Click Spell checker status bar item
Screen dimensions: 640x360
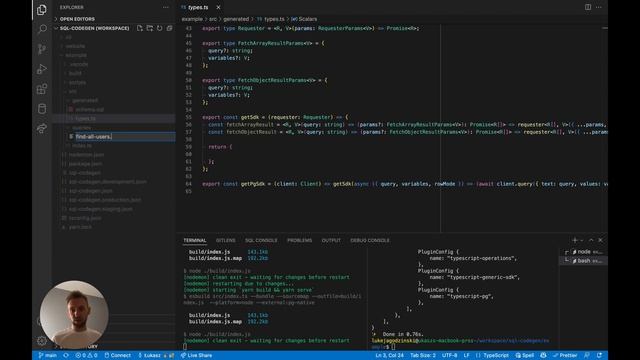(x=524, y=356)
